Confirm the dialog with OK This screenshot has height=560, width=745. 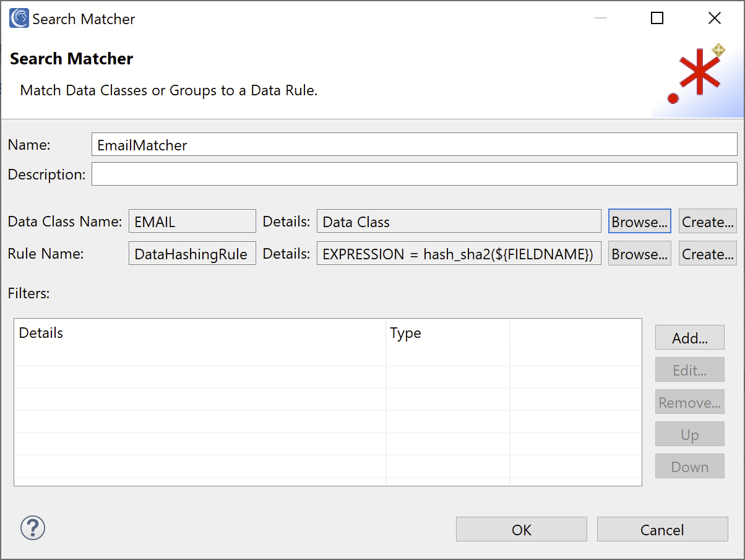pos(522,529)
